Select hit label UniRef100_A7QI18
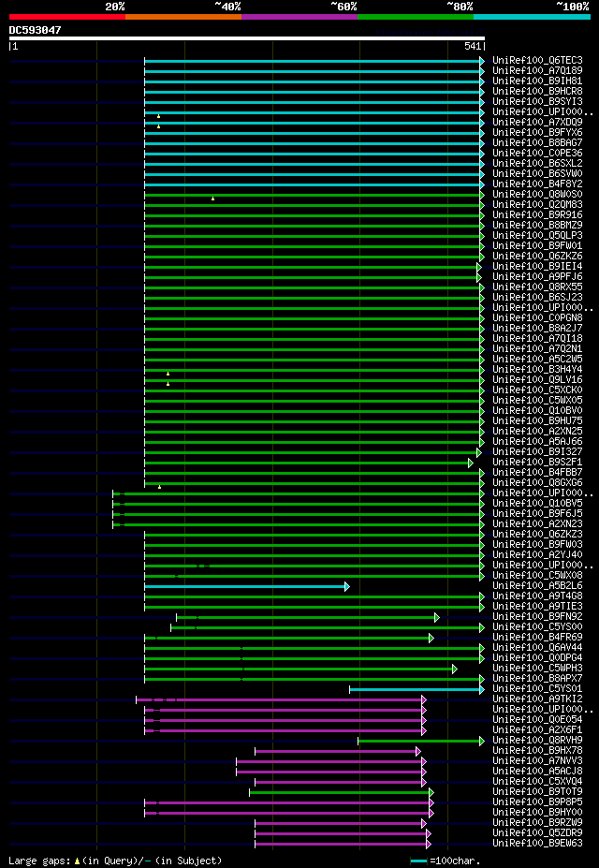This screenshot has width=599, height=868. [537, 339]
